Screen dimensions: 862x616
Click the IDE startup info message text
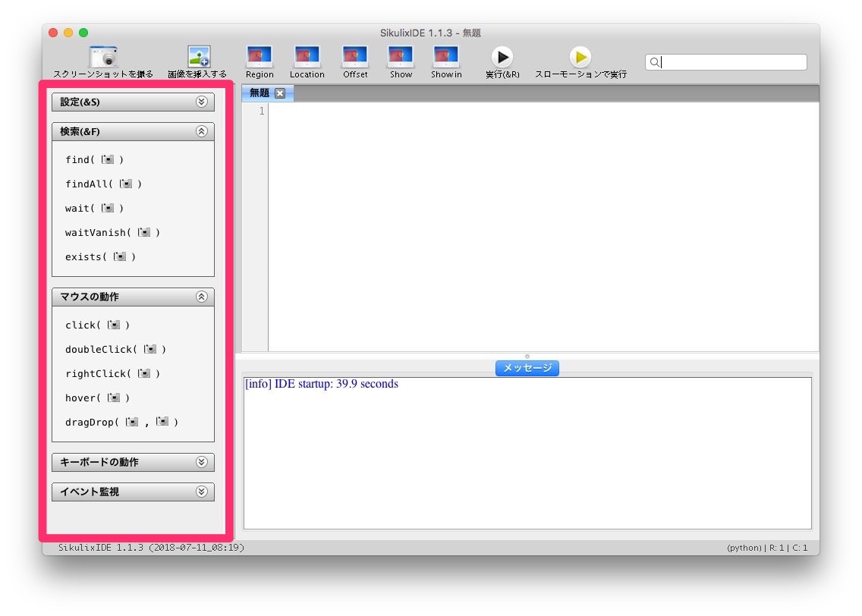coord(322,384)
